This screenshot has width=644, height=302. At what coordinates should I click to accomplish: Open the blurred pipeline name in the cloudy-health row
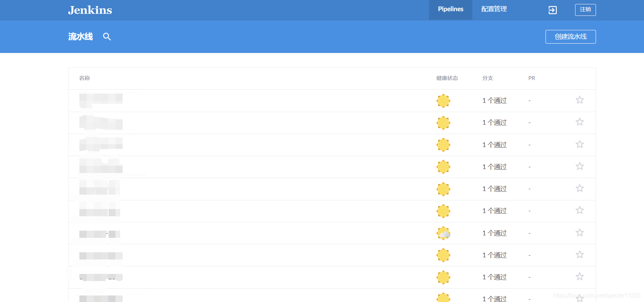pos(100,234)
